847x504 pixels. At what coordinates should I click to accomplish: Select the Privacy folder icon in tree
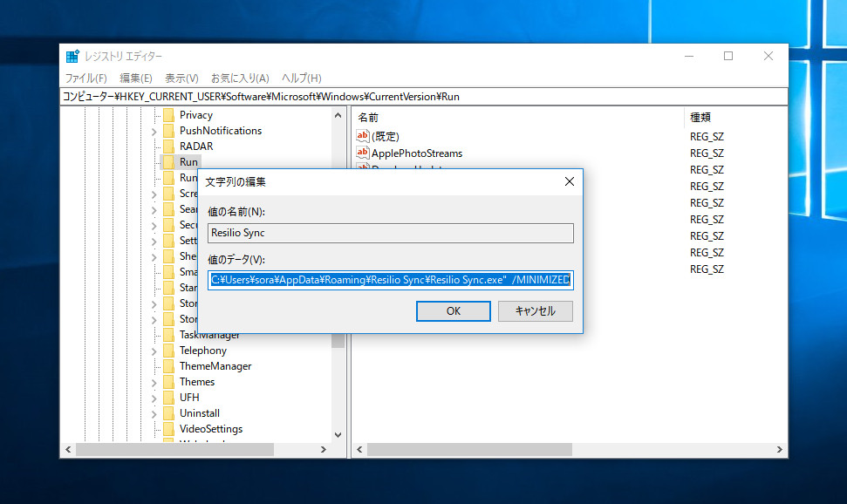[168, 115]
